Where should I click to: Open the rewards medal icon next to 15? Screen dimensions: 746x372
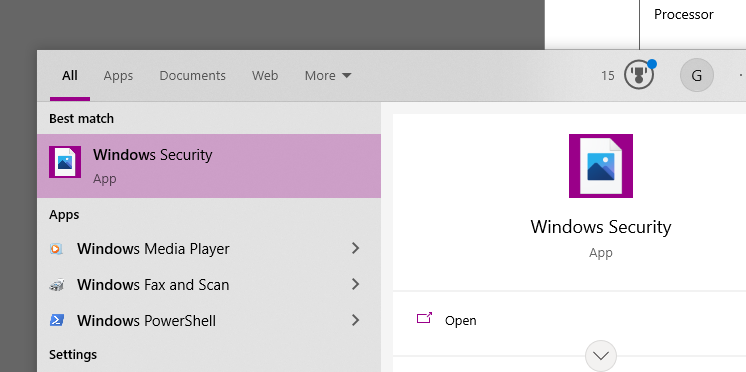coord(639,75)
